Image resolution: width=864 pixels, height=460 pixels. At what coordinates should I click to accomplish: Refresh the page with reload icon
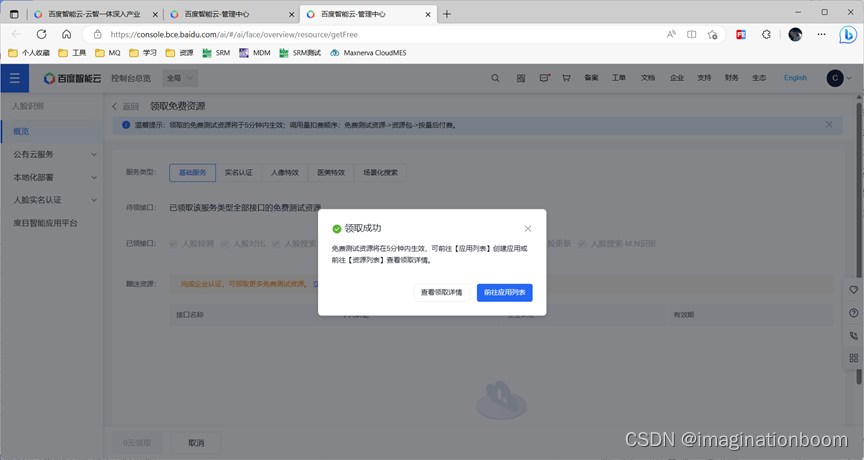click(41, 34)
